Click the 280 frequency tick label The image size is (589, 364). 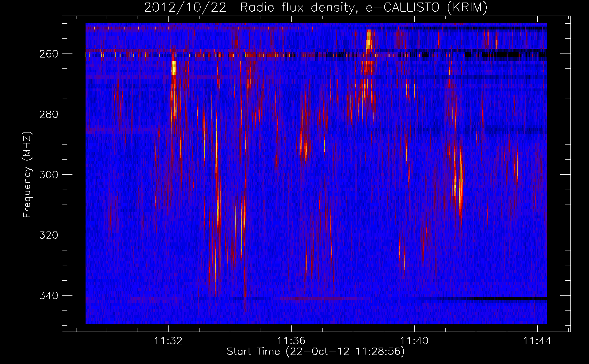tap(49, 114)
